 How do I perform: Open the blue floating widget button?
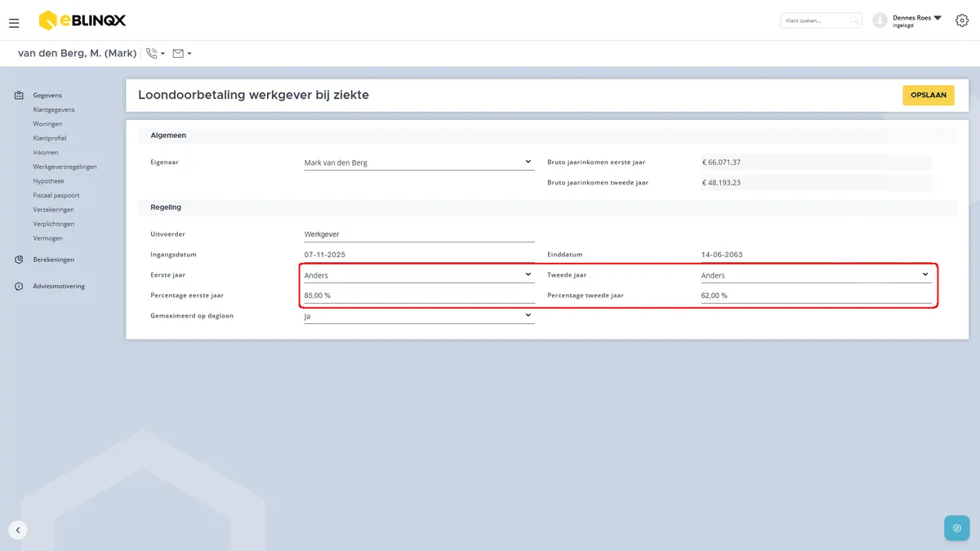pyautogui.click(x=956, y=528)
